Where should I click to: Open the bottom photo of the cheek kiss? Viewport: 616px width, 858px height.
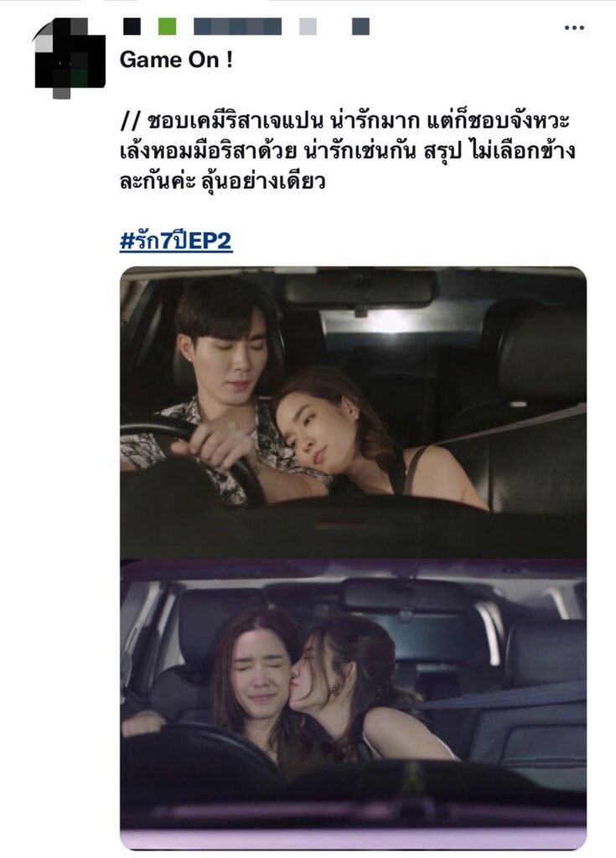click(353, 704)
